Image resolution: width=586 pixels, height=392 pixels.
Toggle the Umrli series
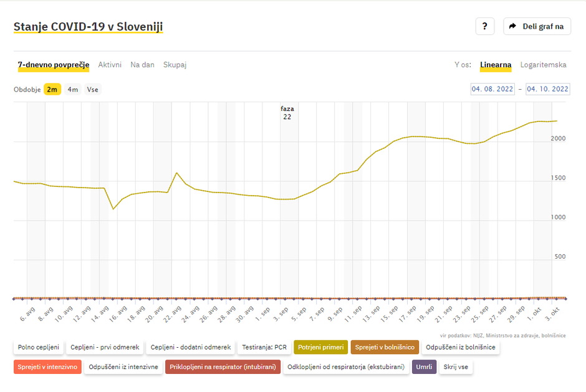coord(423,367)
